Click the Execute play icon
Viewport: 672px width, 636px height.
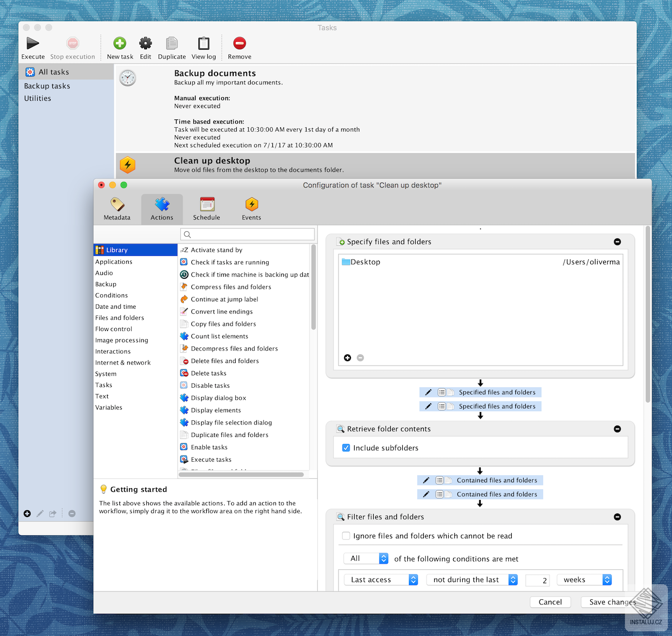pyautogui.click(x=33, y=43)
